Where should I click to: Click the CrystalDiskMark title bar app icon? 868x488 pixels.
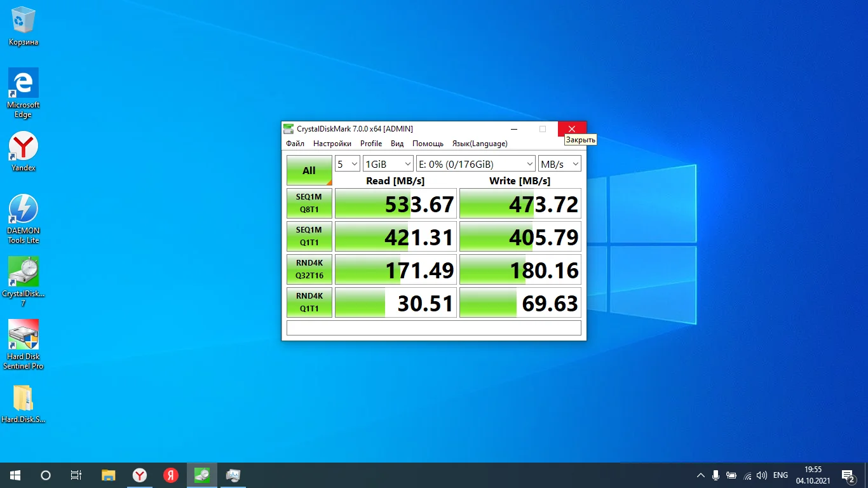288,129
